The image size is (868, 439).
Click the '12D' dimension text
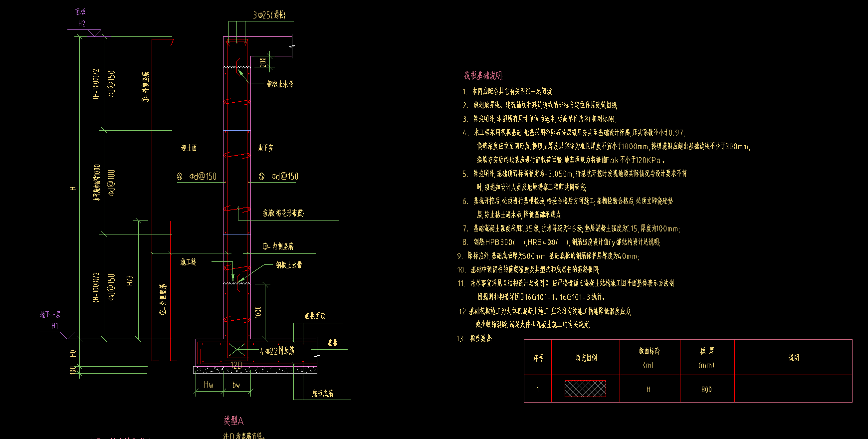point(236,366)
